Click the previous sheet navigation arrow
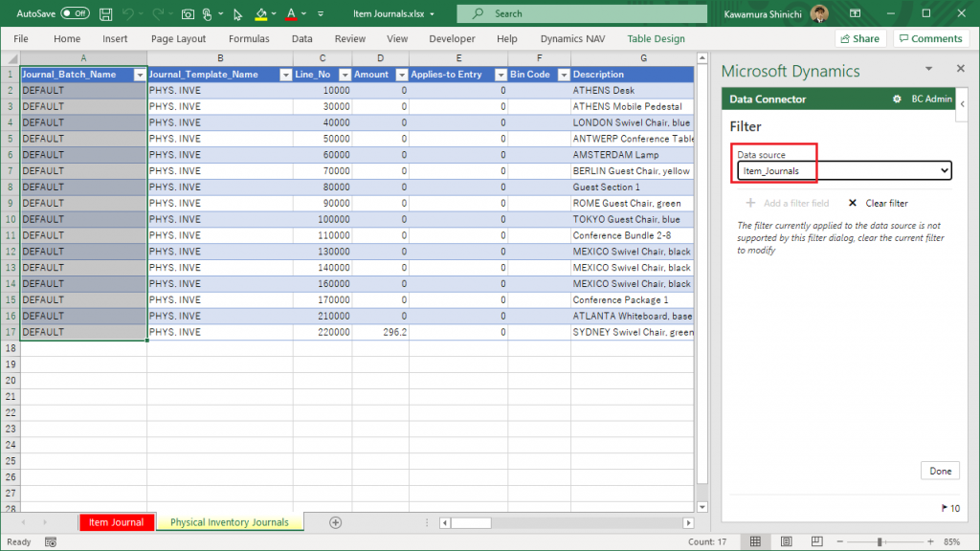Image resolution: width=980 pixels, height=551 pixels. coord(24,522)
